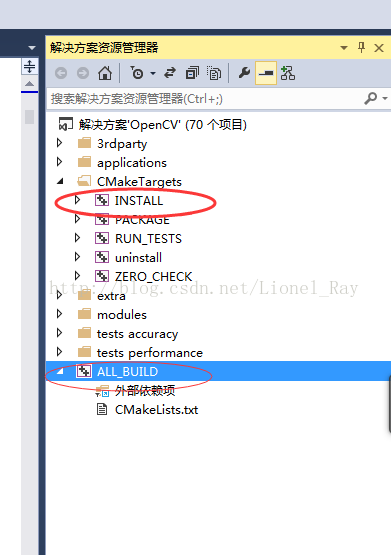Click the Back navigation icon in toolbar
The image size is (391, 555).
[x=61, y=73]
